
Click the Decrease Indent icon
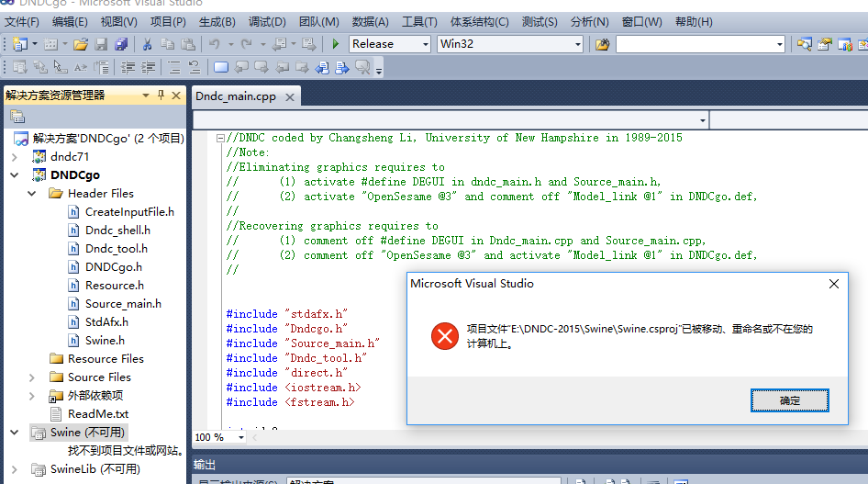pos(128,68)
